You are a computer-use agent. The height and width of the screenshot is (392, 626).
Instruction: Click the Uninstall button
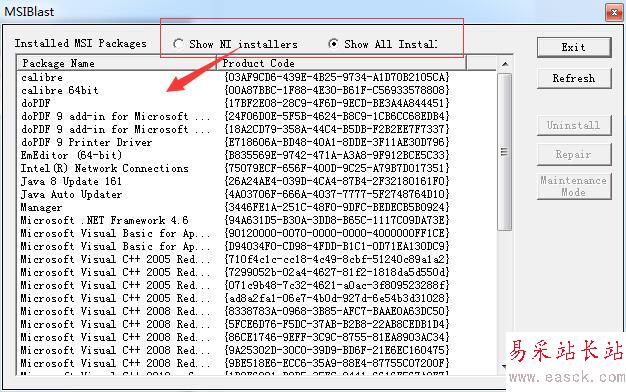[x=574, y=125]
